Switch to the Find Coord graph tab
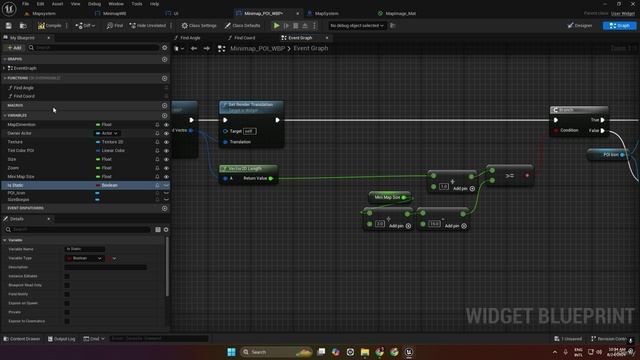Viewport: 640px width, 360px height. tap(244, 38)
